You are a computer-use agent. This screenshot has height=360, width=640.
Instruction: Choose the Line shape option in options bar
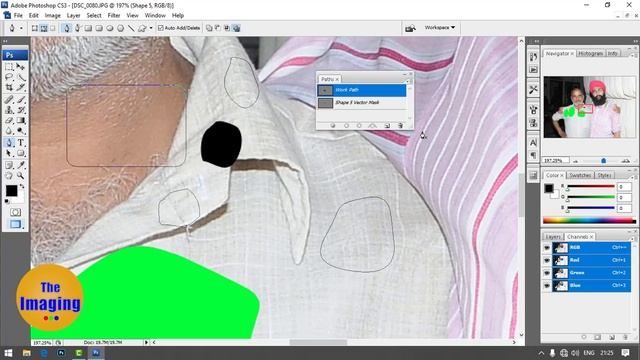pyautogui.click(x=131, y=28)
